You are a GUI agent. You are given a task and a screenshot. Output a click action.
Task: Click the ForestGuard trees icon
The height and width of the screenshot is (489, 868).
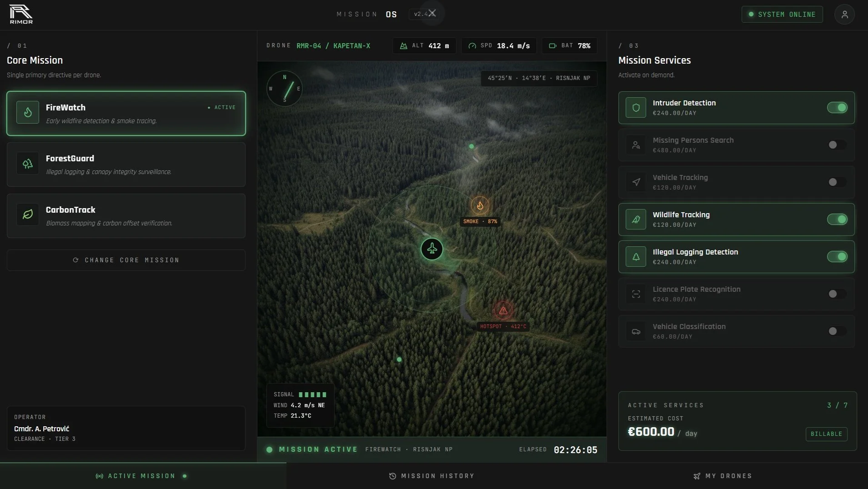pos(28,164)
